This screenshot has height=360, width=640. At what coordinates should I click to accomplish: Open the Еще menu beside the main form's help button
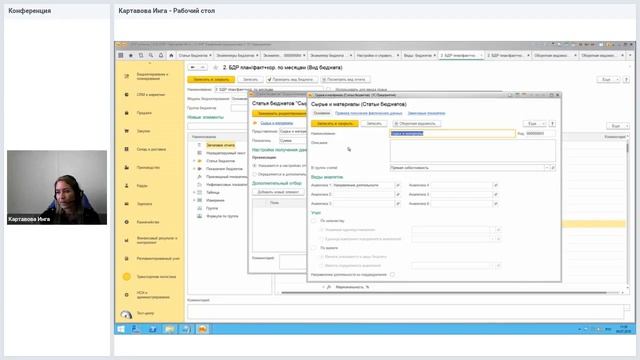click(608, 80)
